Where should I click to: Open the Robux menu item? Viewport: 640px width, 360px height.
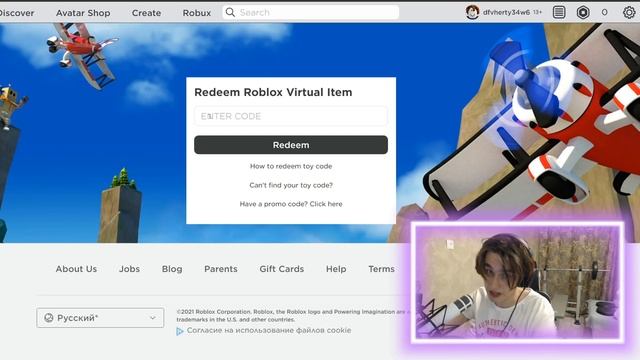[x=197, y=13]
